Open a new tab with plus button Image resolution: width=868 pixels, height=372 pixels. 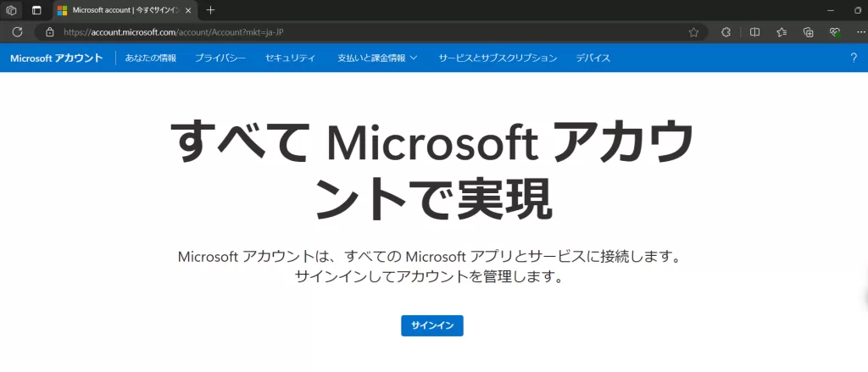211,10
